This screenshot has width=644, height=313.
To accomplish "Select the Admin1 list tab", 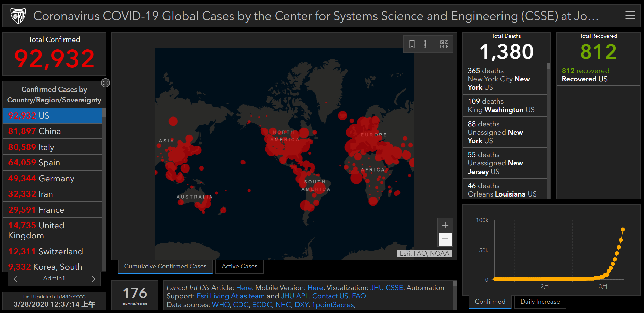I will coord(54,278).
